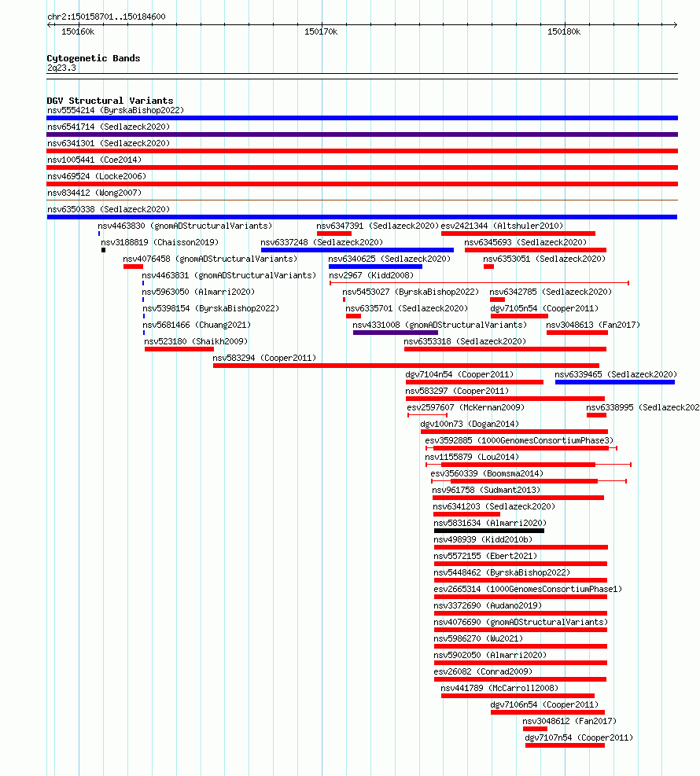Click the blue bar under nsv6339465

point(615,383)
